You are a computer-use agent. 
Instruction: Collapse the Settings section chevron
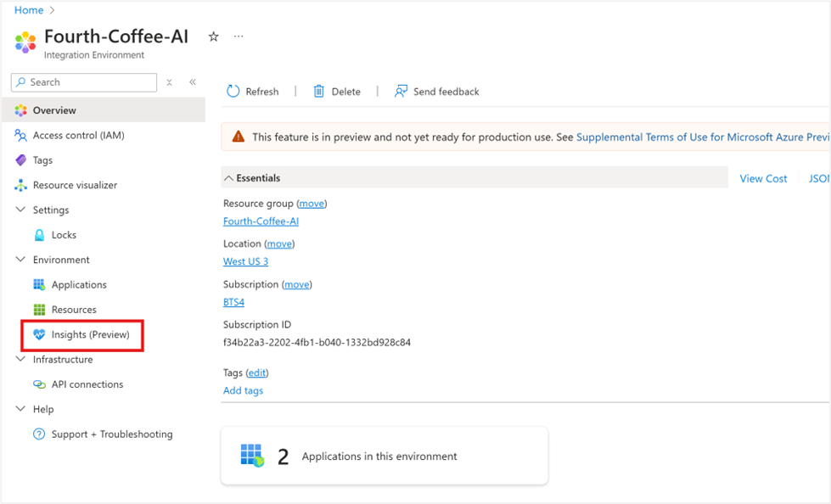tap(20, 210)
